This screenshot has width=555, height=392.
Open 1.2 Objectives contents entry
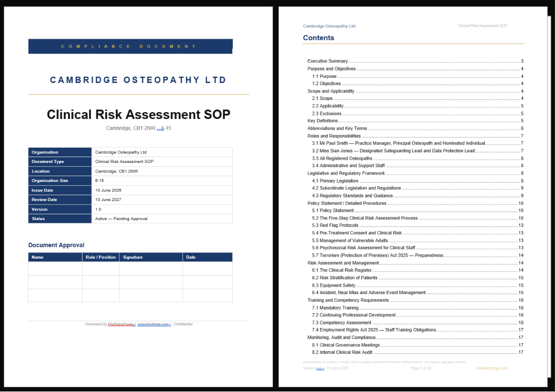[x=417, y=84]
